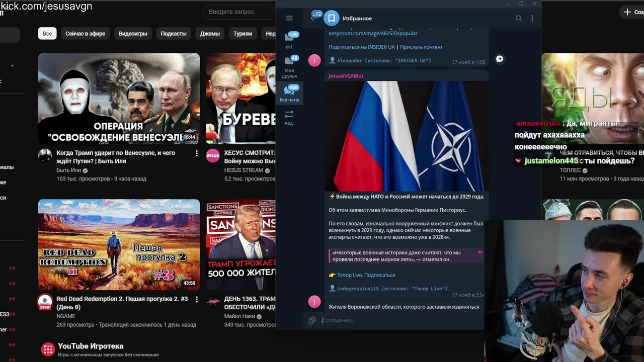Maximize the Telegram window
The height and width of the screenshot is (362, 644).
pyautogui.click(x=521, y=4)
